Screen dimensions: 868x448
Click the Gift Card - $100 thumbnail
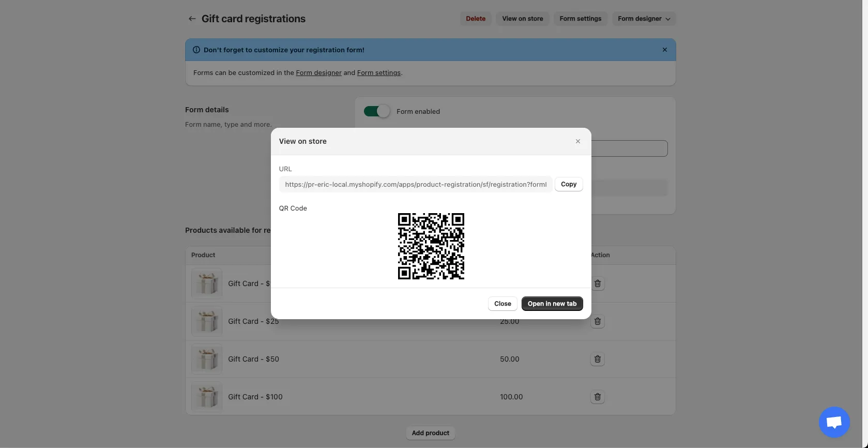coord(207,397)
